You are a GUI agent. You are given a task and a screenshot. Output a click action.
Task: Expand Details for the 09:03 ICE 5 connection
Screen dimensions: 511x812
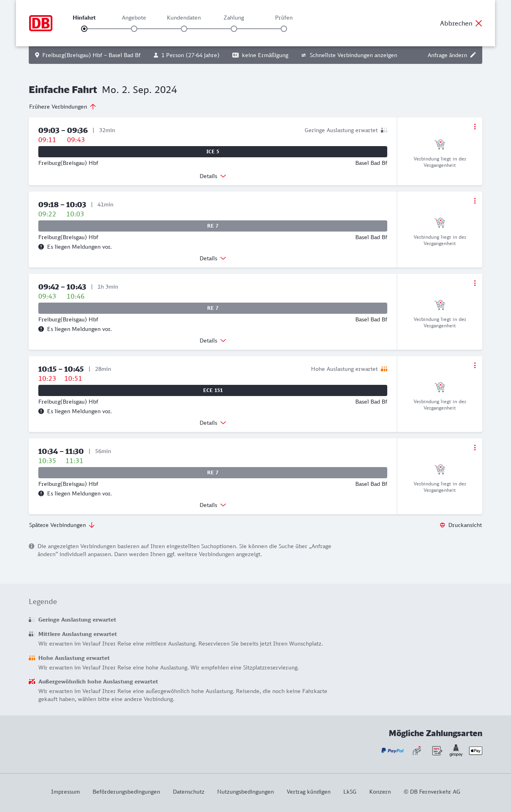coord(213,176)
